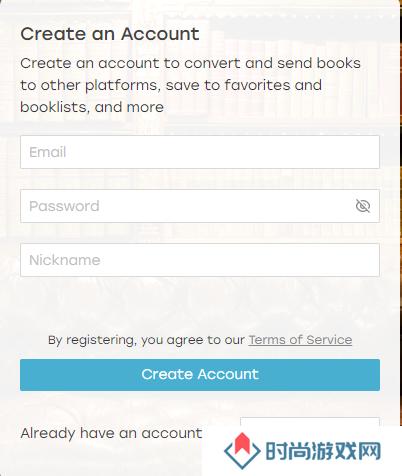Click the "Create an Account" heading

pyautogui.click(x=110, y=34)
